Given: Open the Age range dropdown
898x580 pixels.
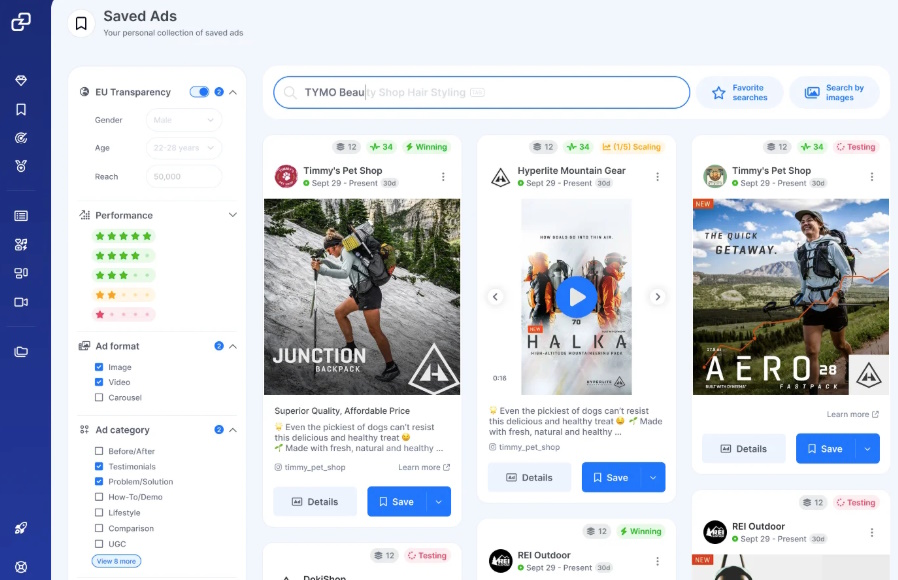Looking at the screenshot, I should coord(184,148).
